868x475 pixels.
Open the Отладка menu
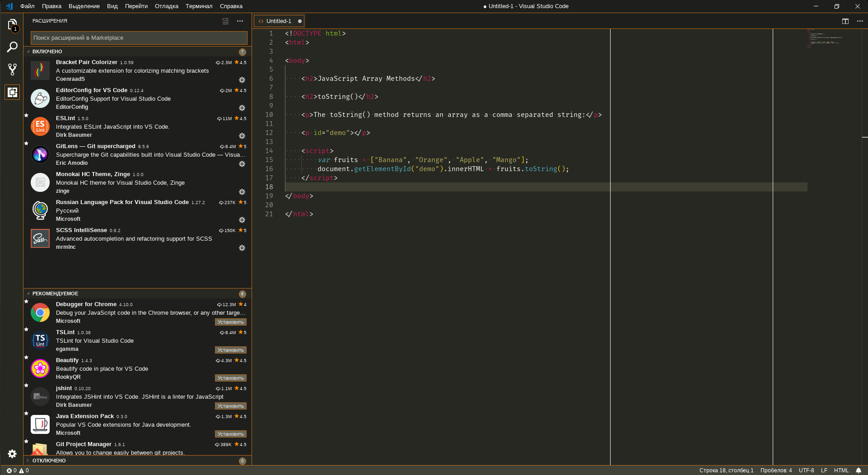(167, 6)
